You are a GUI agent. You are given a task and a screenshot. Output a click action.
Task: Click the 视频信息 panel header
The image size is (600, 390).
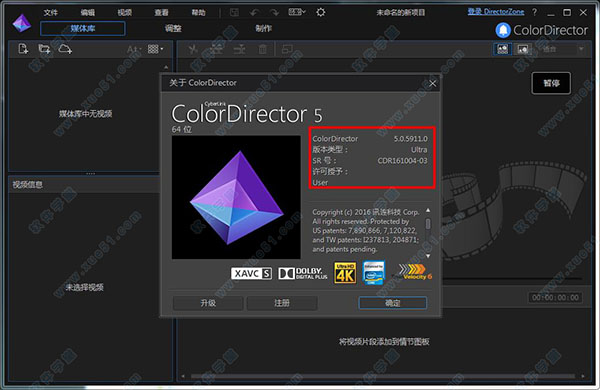84,185
